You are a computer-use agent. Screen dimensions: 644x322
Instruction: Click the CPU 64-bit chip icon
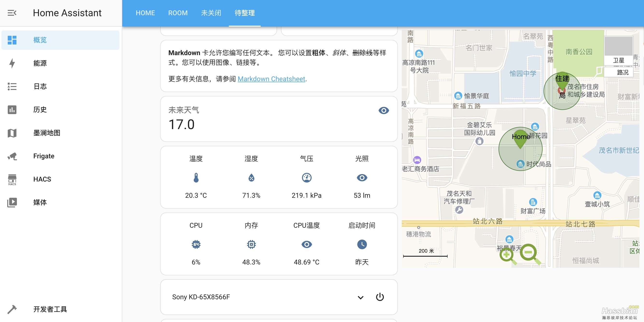click(x=196, y=244)
